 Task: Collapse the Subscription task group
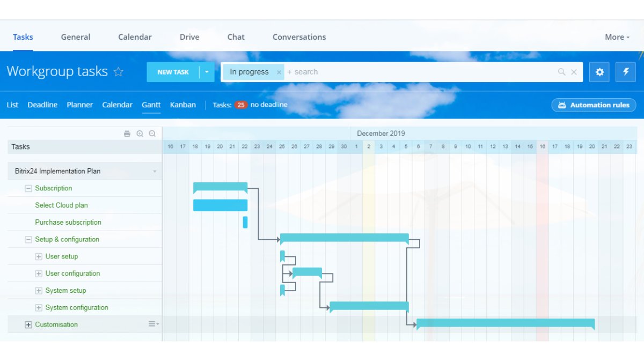click(28, 188)
